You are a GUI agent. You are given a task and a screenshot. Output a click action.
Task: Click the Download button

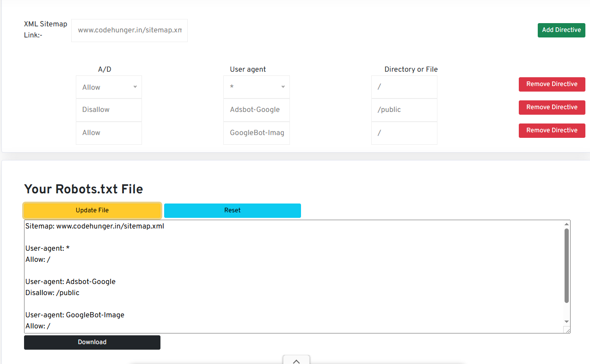(x=92, y=342)
